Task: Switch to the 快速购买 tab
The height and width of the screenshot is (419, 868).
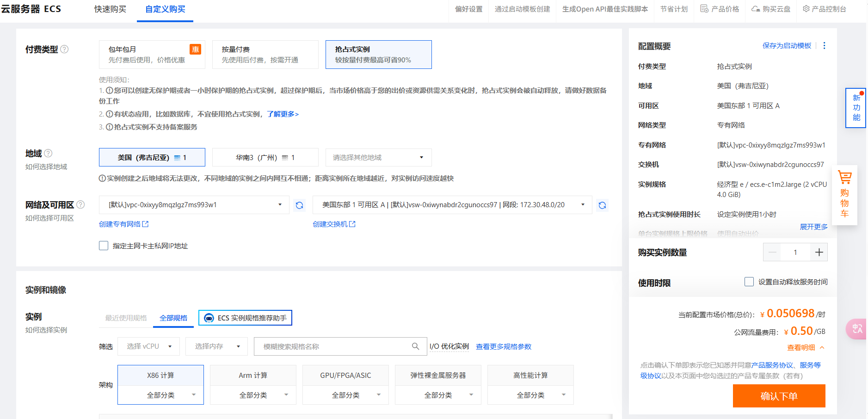Action: [110, 9]
